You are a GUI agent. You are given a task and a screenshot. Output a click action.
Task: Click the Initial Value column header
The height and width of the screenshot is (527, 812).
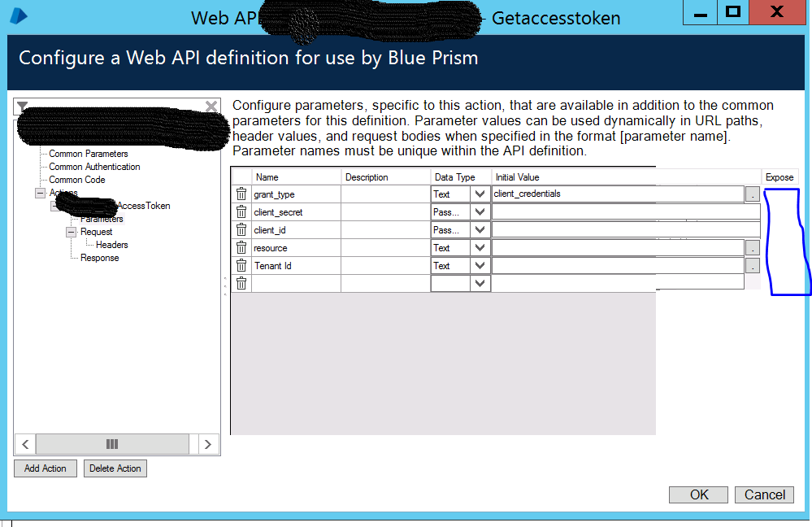626,176
